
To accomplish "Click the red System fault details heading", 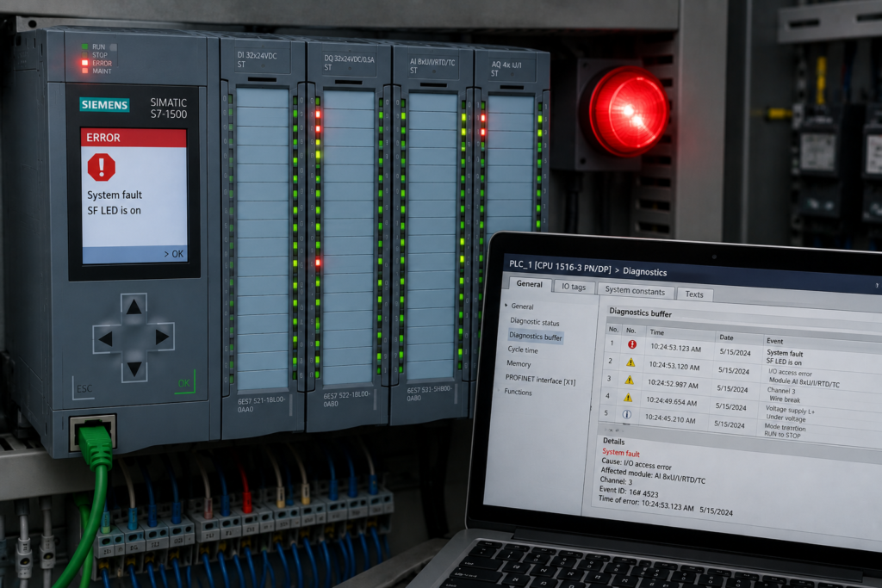I will coord(620,453).
